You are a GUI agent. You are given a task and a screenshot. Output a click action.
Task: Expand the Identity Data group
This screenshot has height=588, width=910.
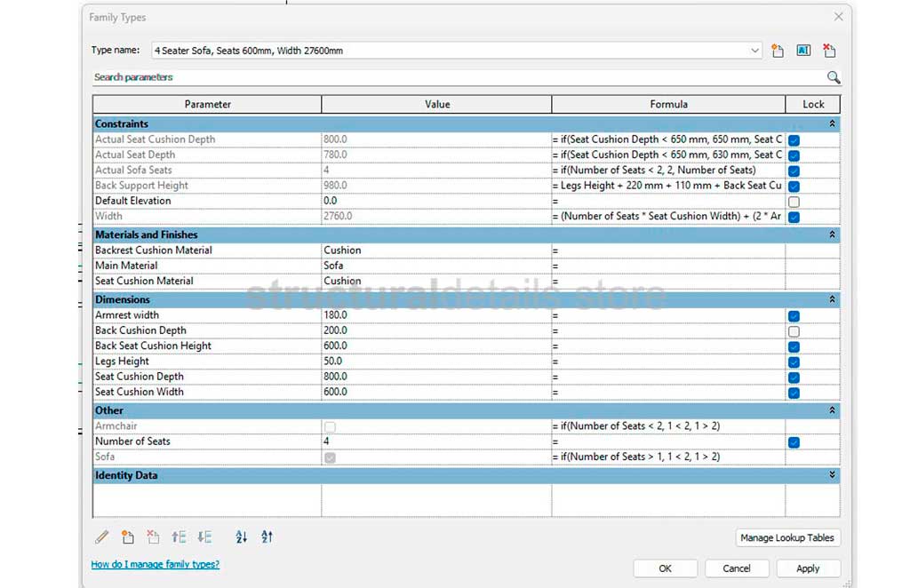[x=832, y=475]
